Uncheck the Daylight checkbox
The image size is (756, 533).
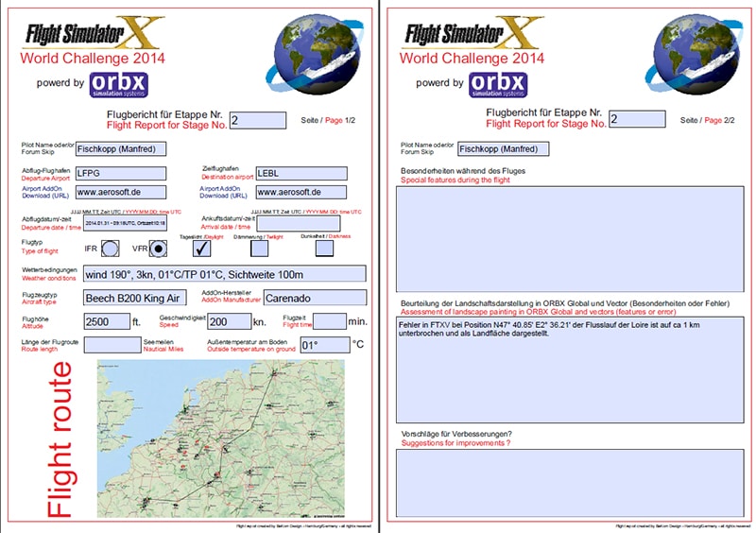point(201,248)
